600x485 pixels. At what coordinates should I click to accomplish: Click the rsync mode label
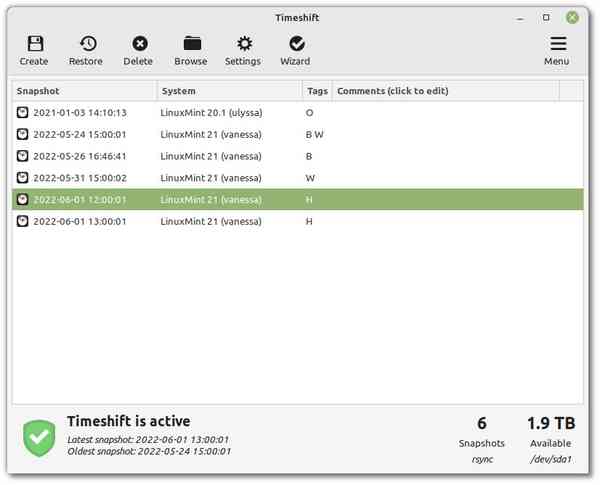pyautogui.click(x=482, y=459)
